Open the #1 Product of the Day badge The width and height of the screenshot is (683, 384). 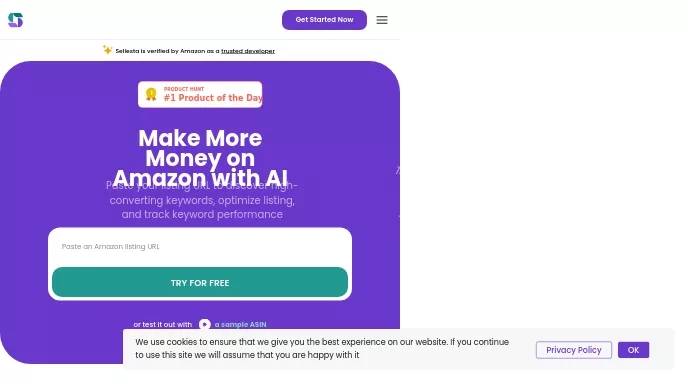[x=200, y=94]
